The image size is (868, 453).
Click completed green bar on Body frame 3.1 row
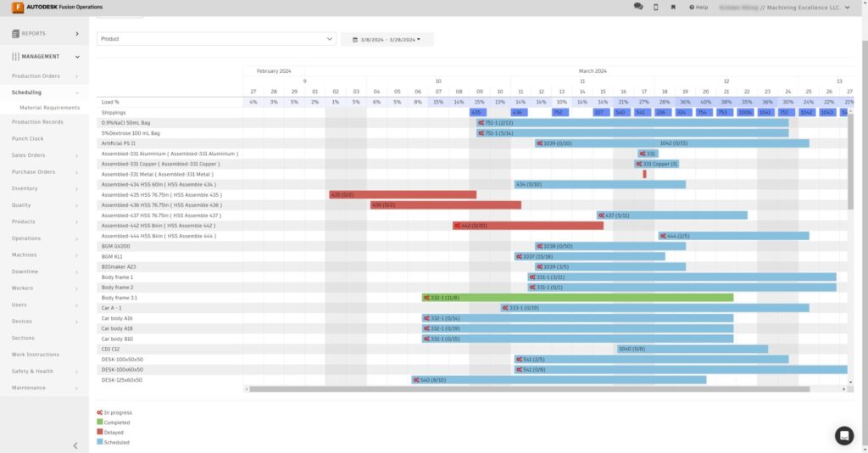click(577, 298)
